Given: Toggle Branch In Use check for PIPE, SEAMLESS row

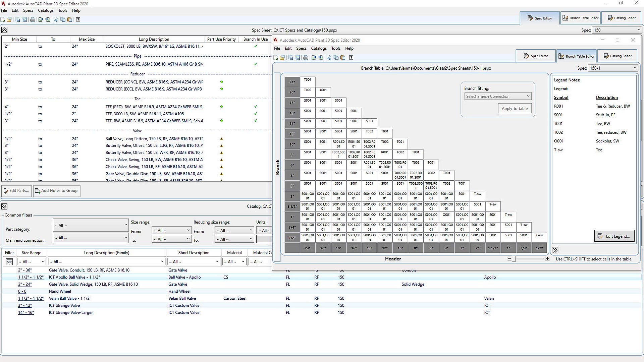Looking at the screenshot, I should (256, 64).
